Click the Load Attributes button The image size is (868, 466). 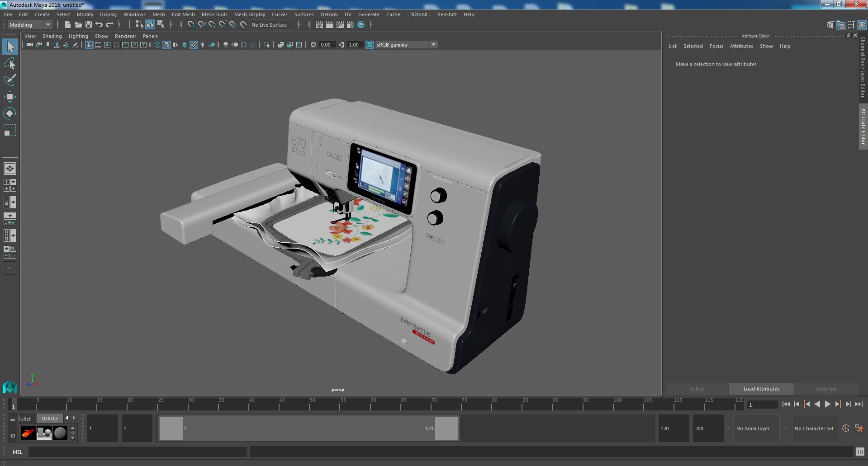[761, 389]
